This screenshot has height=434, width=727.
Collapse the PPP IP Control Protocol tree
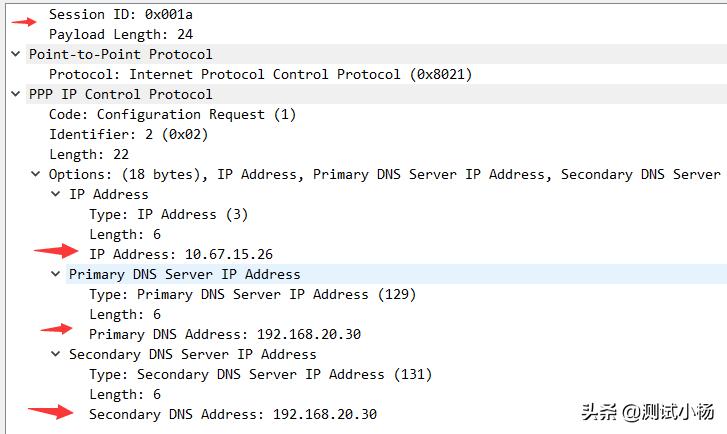tap(16, 94)
